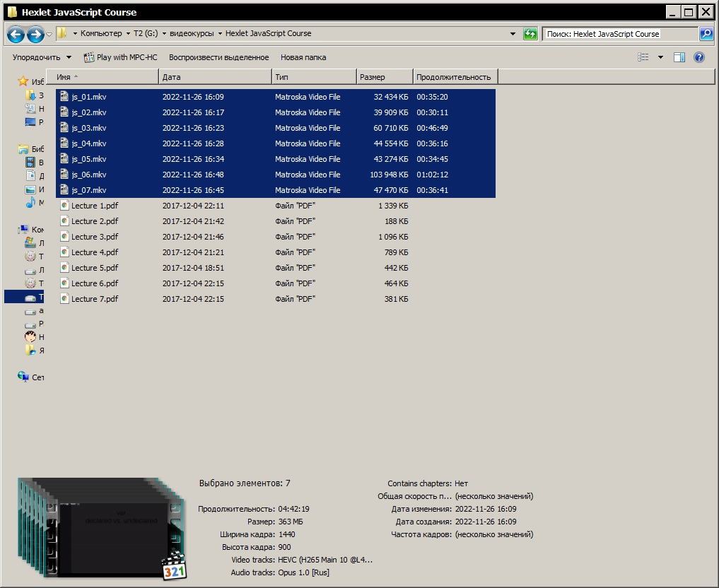Click the 2022-11-26 16:23 date cell
This screenshot has width=719, height=588.
click(193, 128)
